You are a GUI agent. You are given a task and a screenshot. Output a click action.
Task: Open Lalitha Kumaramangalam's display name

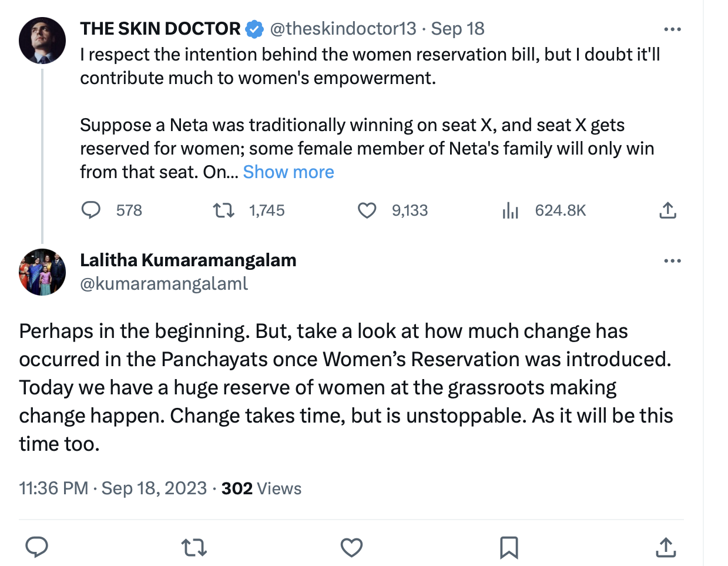[x=188, y=260]
